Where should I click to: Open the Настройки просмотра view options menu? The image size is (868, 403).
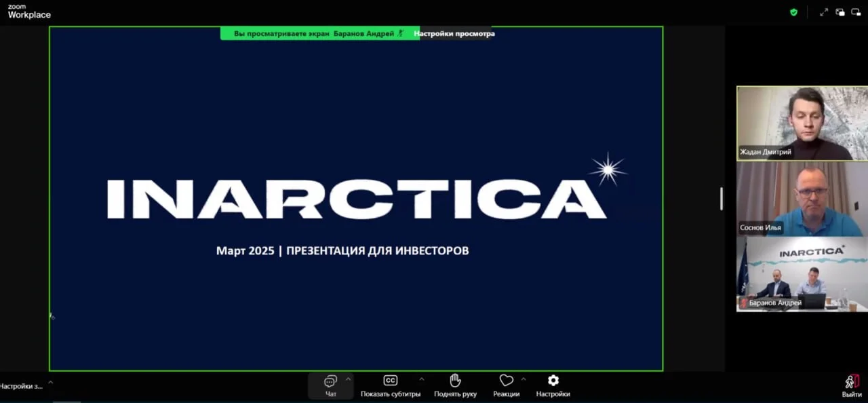coord(454,33)
